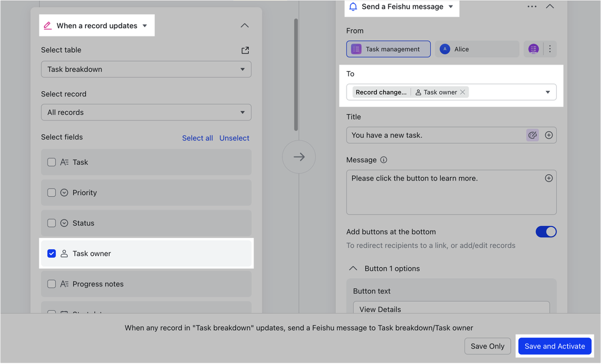Uncheck the Task owner field checkbox
This screenshot has height=364, width=601.
pyautogui.click(x=52, y=253)
